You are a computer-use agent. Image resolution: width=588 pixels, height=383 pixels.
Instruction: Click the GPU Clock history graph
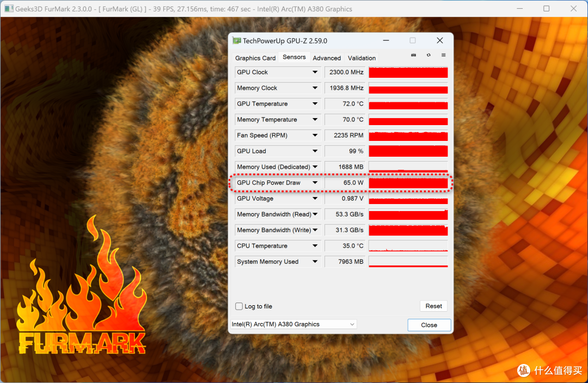(x=408, y=72)
